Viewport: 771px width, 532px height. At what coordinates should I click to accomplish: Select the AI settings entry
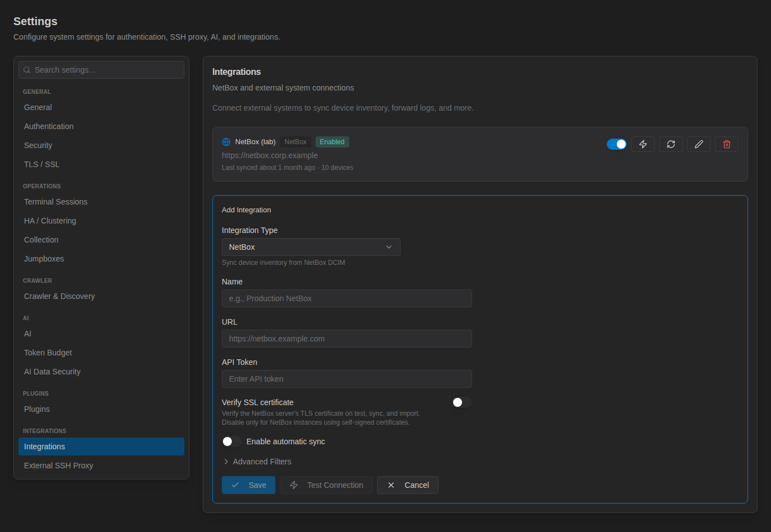101,334
